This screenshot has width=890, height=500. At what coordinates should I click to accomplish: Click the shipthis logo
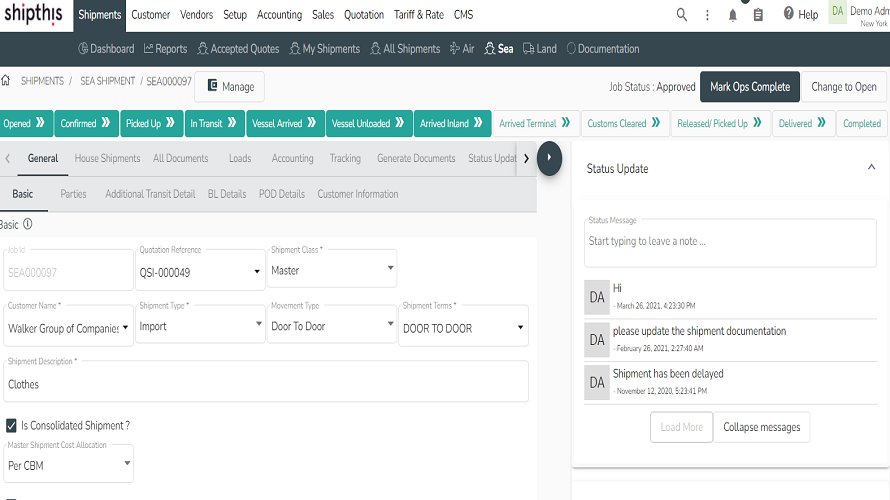(33, 14)
